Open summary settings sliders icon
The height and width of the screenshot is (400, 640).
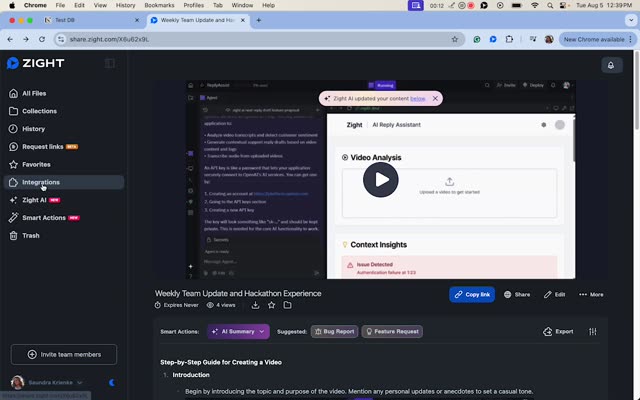(593, 331)
